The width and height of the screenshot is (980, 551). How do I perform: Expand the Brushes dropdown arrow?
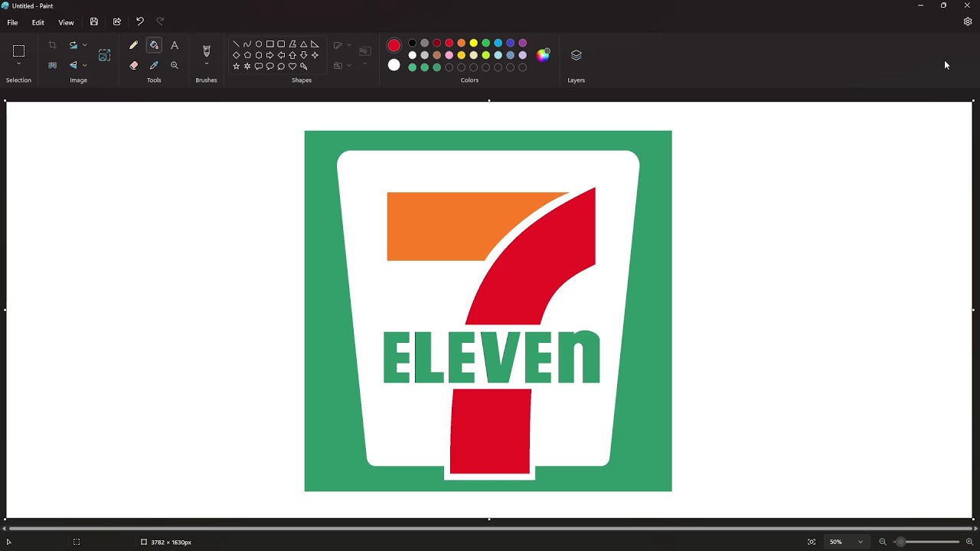point(206,64)
